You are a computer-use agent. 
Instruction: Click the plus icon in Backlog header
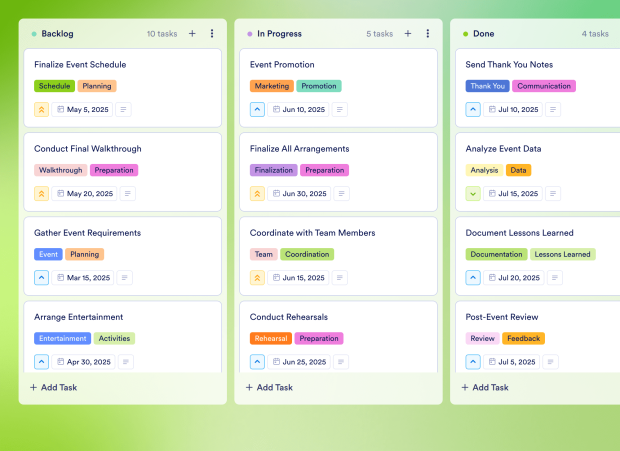(192, 33)
